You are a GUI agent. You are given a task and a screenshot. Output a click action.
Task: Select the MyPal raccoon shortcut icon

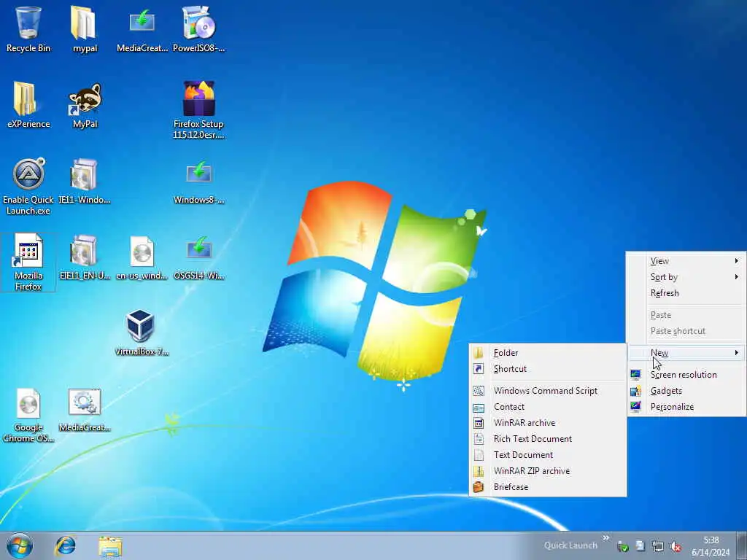click(x=85, y=105)
